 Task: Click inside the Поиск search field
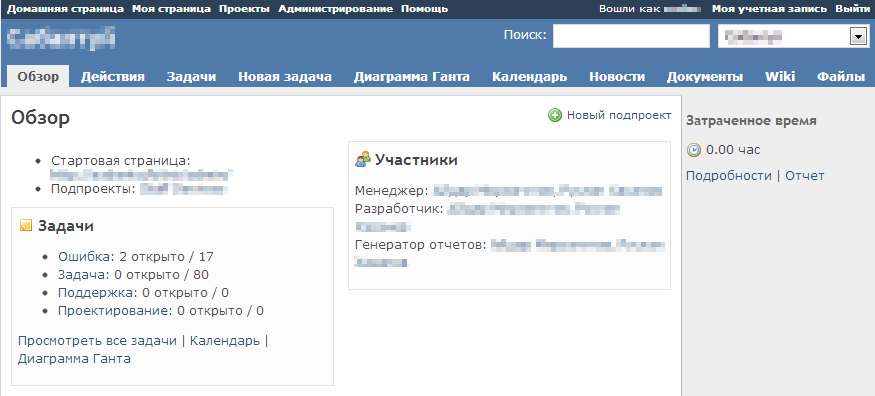tap(631, 36)
